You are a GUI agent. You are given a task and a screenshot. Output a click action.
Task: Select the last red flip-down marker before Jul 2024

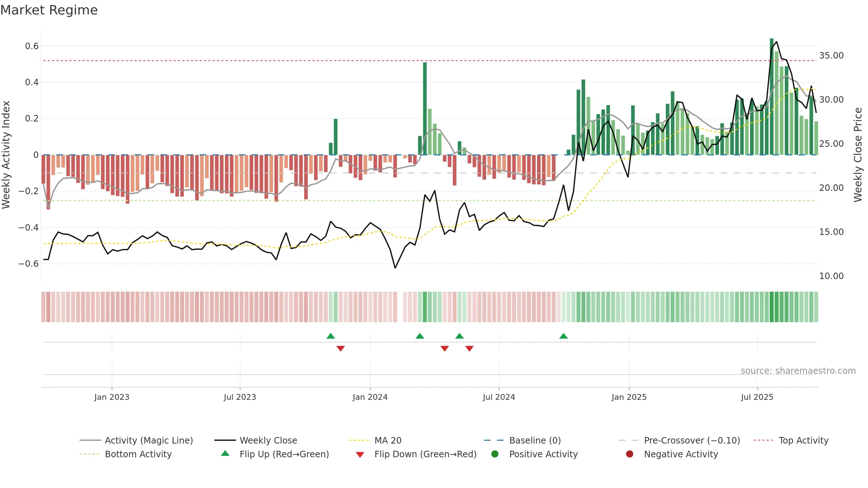(x=469, y=348)
